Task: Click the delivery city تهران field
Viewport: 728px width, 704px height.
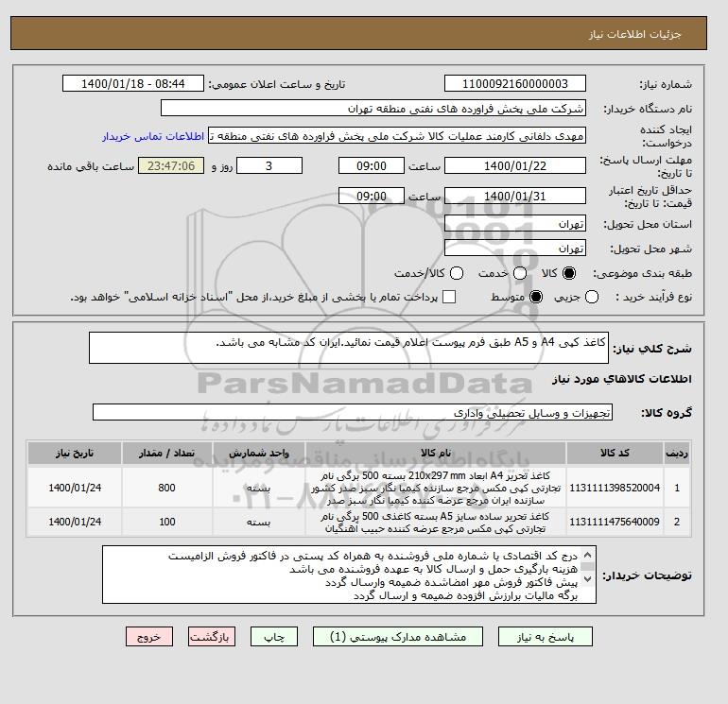Action: pos(515,248)
